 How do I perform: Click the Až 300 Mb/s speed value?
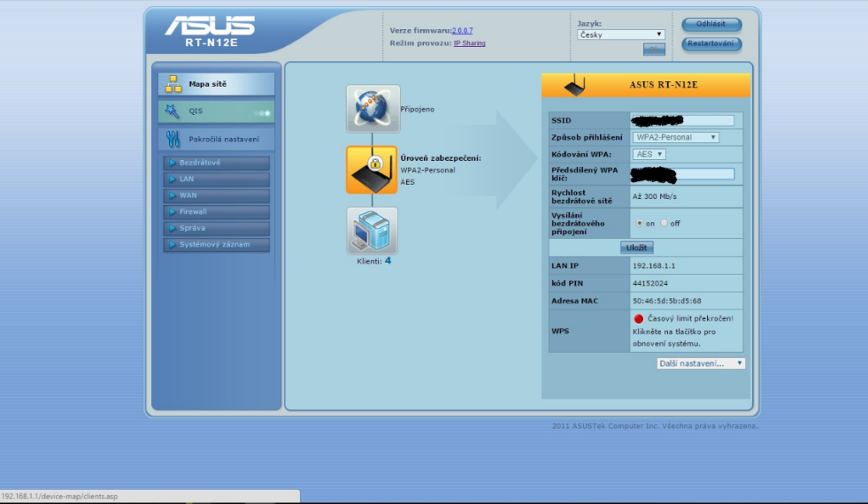[x=655, y=196]
